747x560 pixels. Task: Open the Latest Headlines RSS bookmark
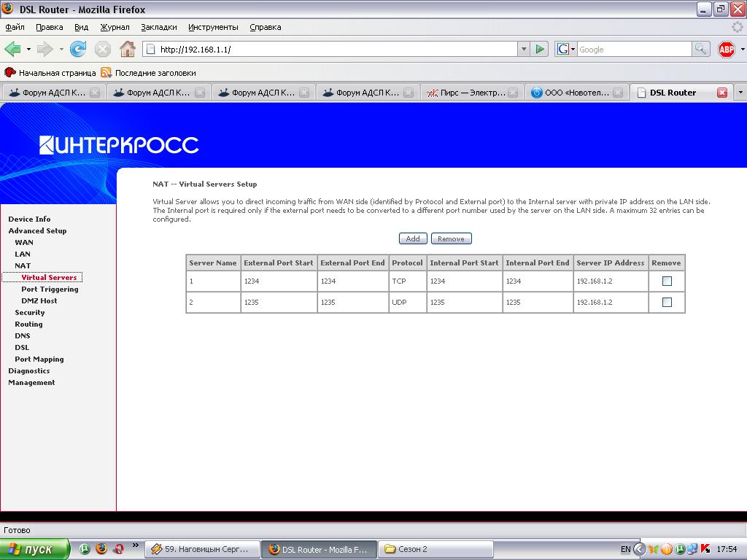[149, 73]
